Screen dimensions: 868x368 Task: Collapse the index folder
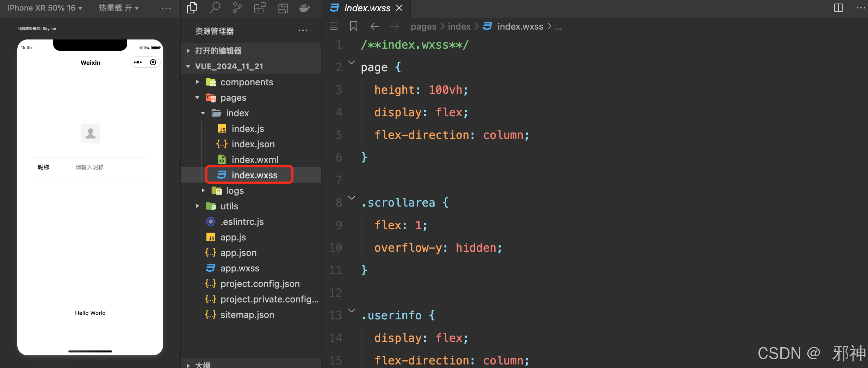tap(251, 113)
